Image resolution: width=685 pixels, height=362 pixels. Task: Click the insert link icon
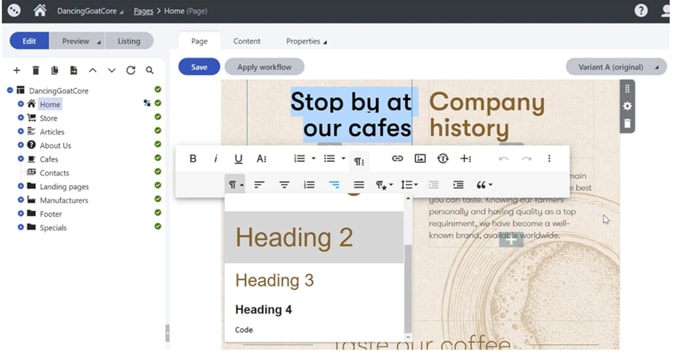(397, 159)
